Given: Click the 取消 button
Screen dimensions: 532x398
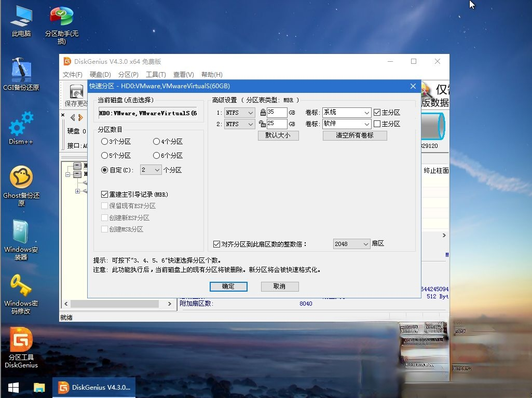Looking at the screenshot, I should click(x=280, y=286).
